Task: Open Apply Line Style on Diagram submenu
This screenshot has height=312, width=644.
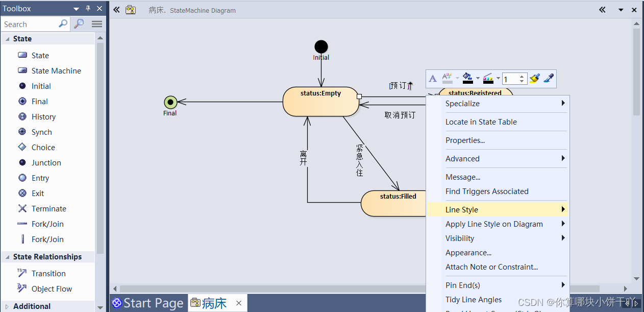Action: 498,224
